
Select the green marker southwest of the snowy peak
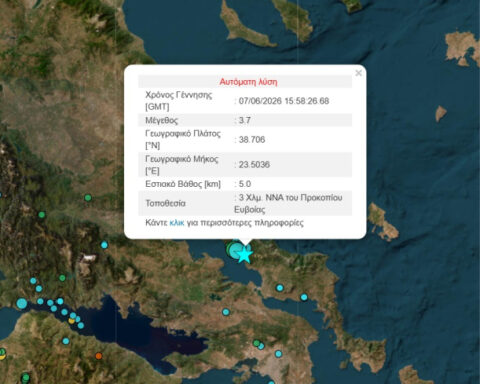pyautogui.click(x=62, y=278)
